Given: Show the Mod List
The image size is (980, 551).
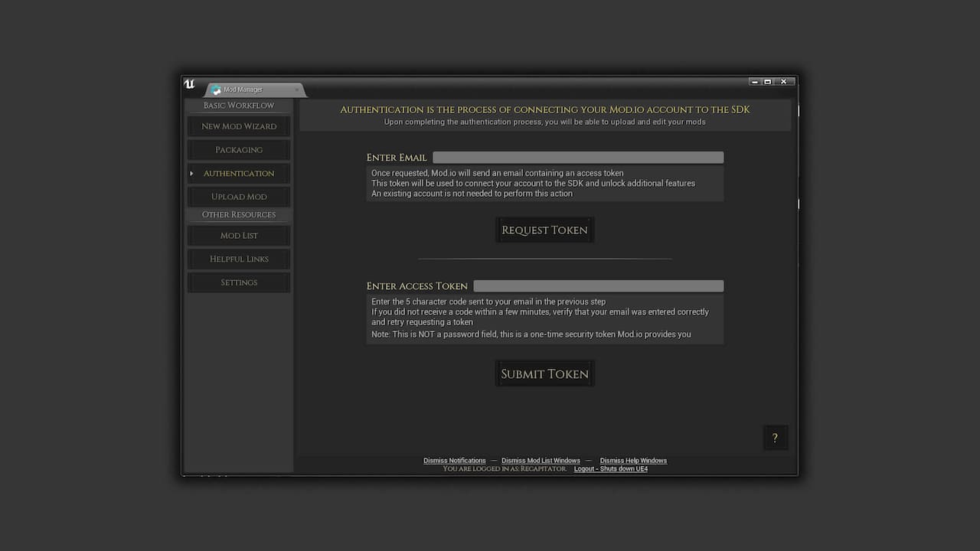Looking at the screenshot, I should coord(239,236).
